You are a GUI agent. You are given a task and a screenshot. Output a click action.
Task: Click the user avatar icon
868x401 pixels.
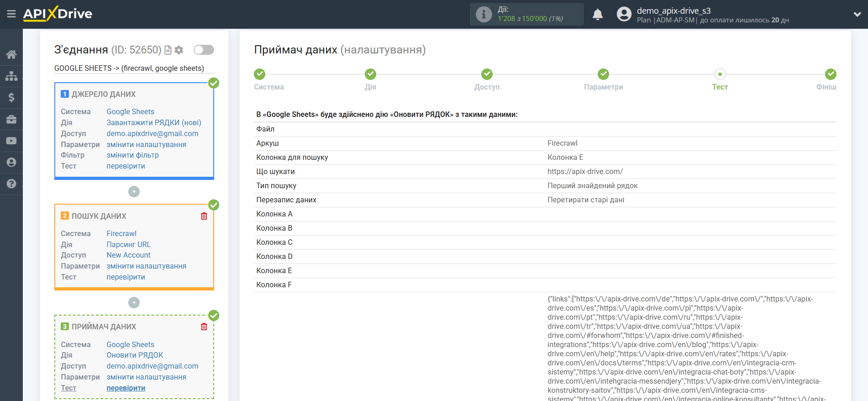click(624, 14)
